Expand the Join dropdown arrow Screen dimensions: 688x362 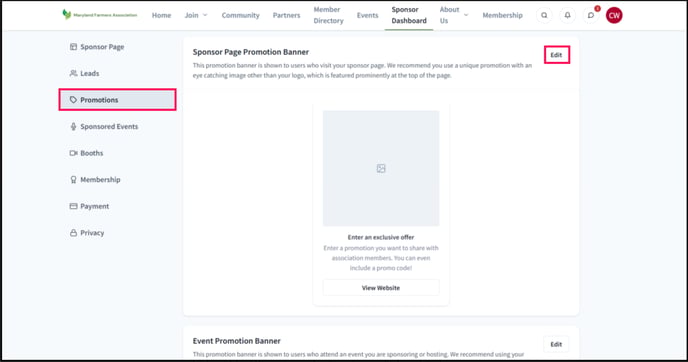pos(205,15)
